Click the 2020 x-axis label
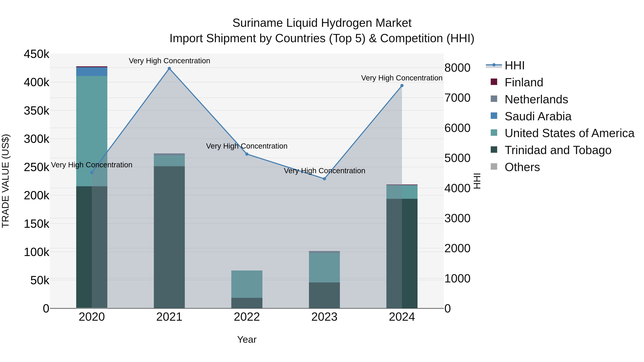This screenshot has height=362, width=644. tap(92, 317)
